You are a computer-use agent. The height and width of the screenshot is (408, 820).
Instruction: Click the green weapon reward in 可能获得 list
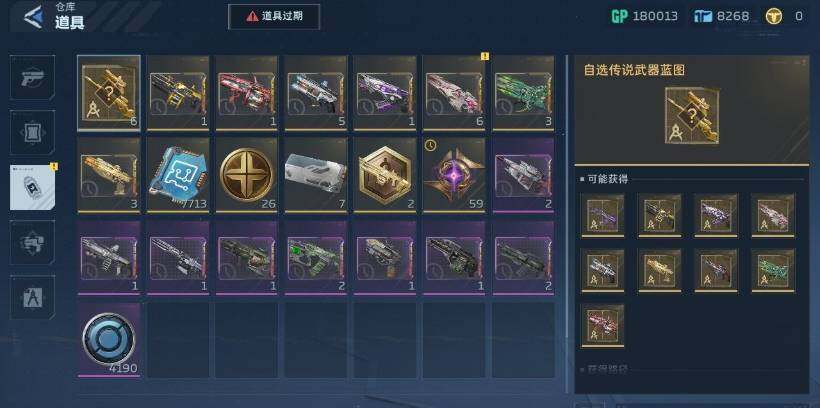[x=773, y=270]
